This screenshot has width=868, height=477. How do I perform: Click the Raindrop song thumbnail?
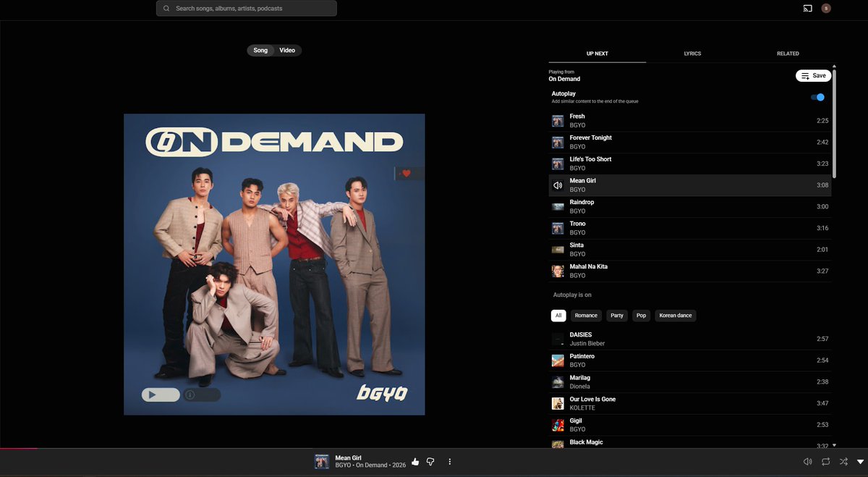tap(558, 207)
